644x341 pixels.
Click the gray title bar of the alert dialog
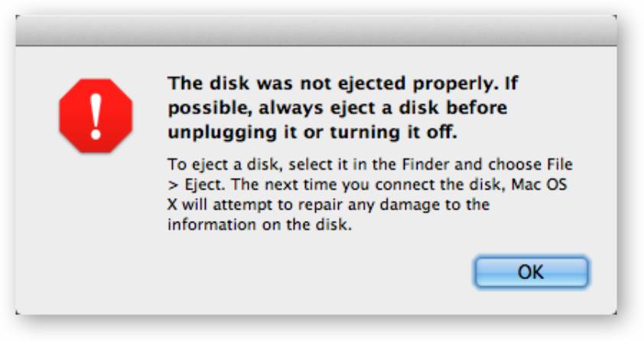[316, 31]
